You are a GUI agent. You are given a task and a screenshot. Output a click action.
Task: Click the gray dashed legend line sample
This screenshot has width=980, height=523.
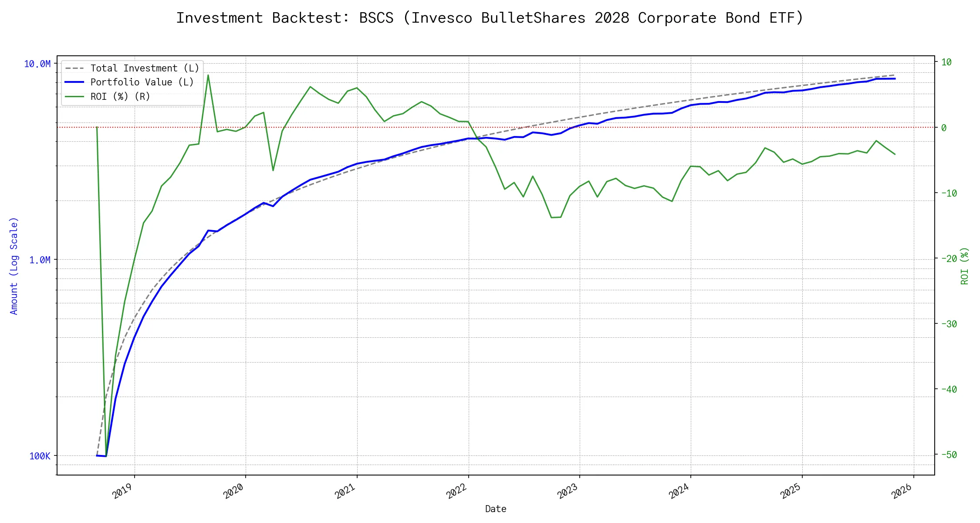click(x=74, y=68)
